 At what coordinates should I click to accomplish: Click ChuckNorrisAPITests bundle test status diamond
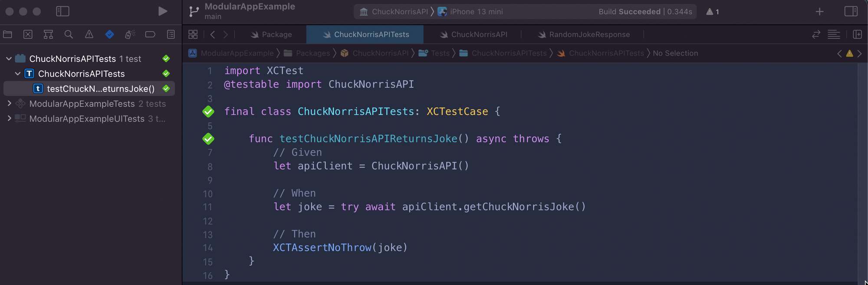point(166,59)
